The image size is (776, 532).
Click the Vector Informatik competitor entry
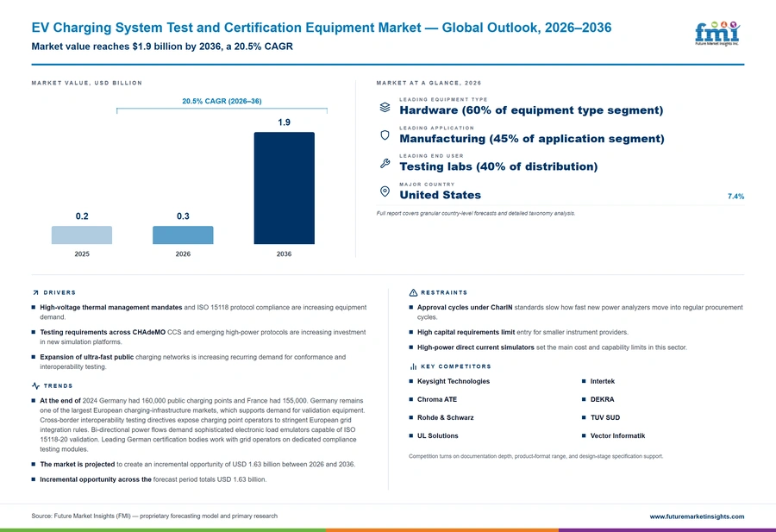pyautogui.click(x=617, y=436)
